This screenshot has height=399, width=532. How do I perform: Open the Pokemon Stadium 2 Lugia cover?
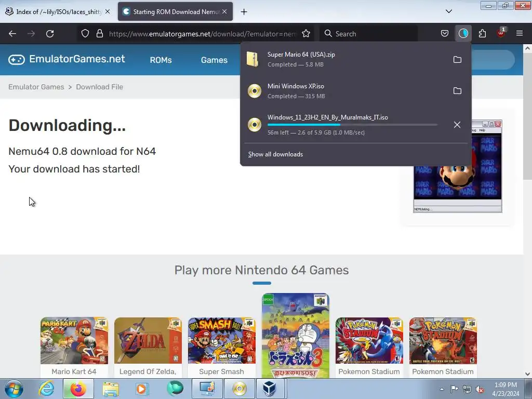coord(369,341)
